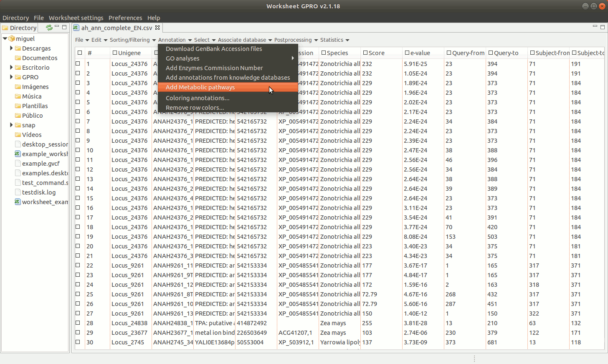Click the Imágenes folder icon

[x=18, y=87]
